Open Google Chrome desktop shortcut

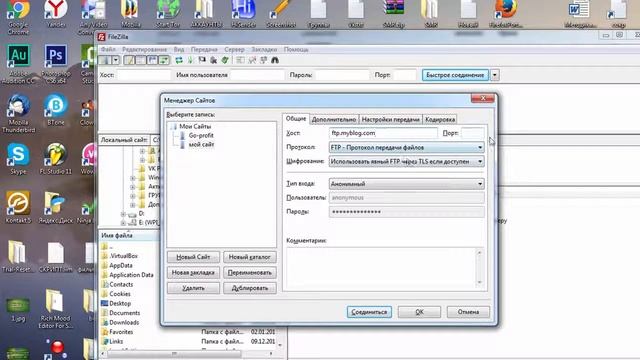point(18,16)
